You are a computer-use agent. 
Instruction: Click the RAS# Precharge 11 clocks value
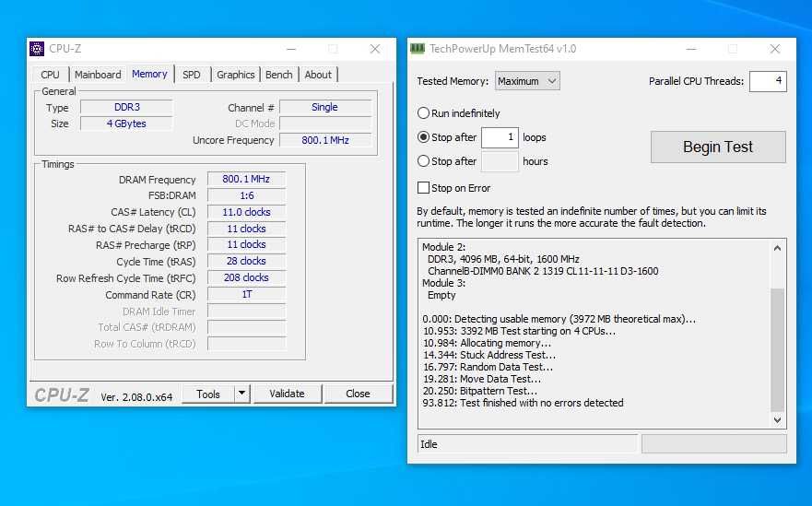pyautogui.click(x=246, y=244)
